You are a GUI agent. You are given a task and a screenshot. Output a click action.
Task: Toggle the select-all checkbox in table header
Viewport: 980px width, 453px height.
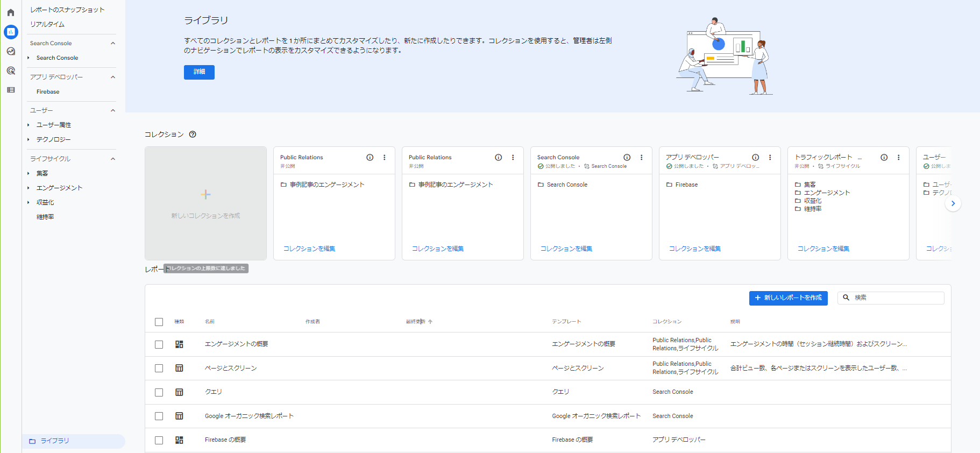point(159,322)
